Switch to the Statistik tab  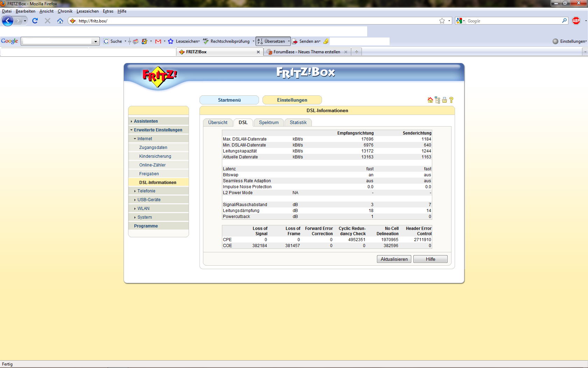[298, 122]
